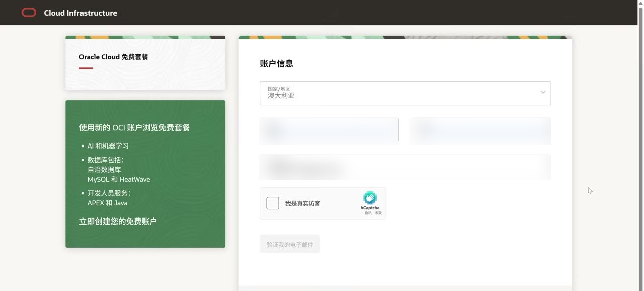Check the 我是真实访客 hCaptcha checkbox
This screenshot has width=644, height=291.
coord(273,203)
